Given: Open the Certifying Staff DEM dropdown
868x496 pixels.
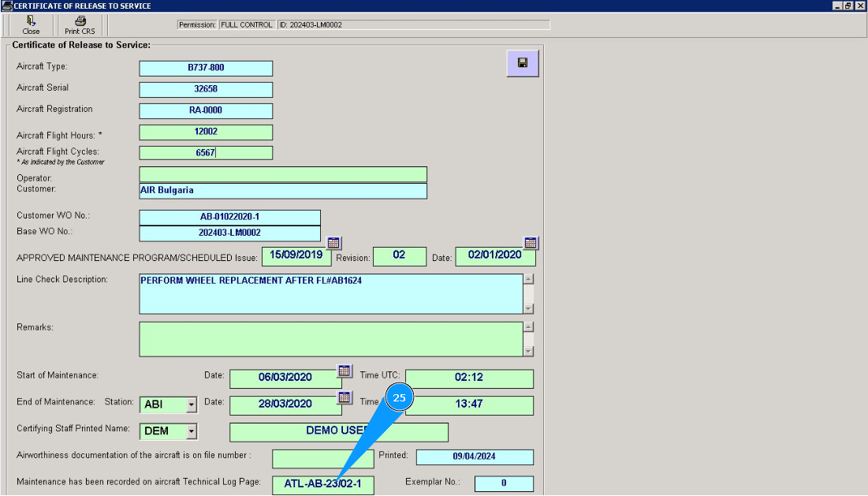Looking at the screenshot, I should coord(191,432).
